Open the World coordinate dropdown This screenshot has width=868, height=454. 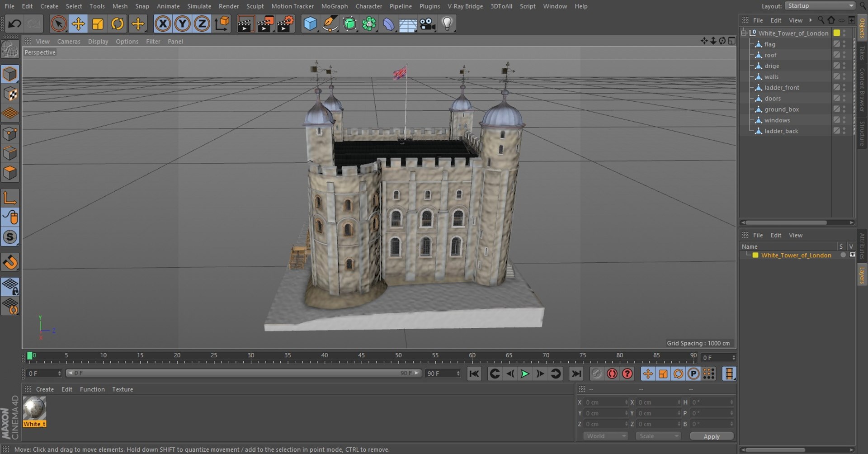point(605,436)
